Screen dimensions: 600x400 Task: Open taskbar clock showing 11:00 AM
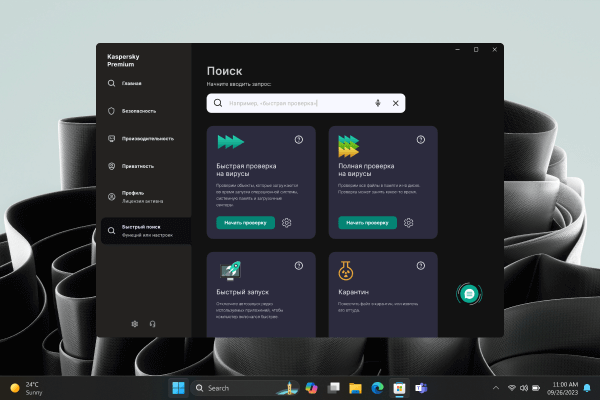(562, 388)
